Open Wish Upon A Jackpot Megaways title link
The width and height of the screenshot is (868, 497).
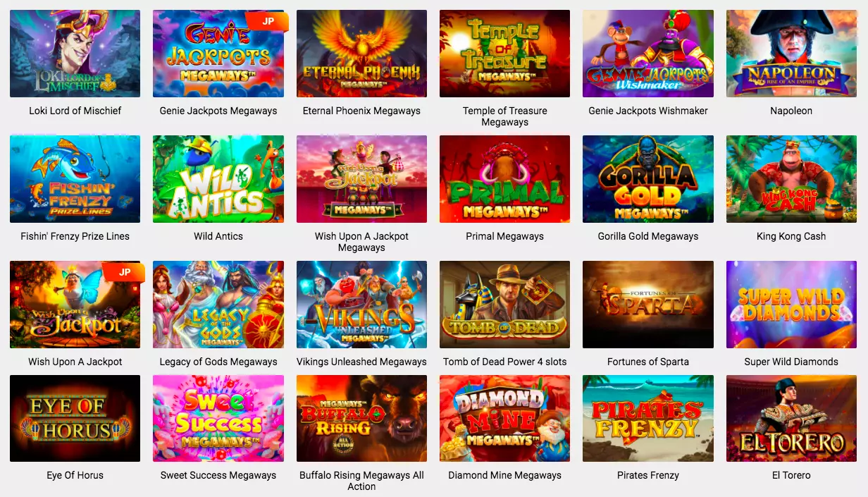coord(361,242)
